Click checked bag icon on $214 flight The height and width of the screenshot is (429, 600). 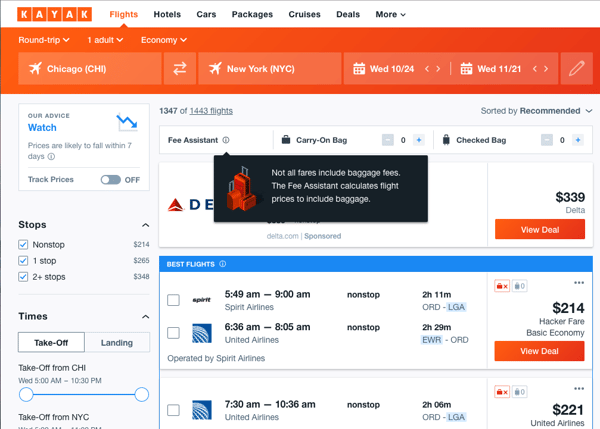(520, 286)
